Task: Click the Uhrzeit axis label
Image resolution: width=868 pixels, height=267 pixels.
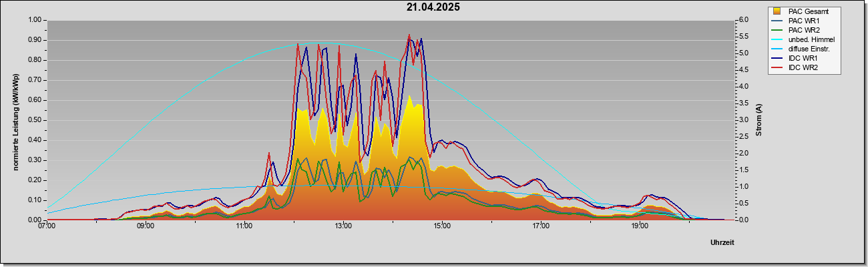Action: pos(722,243)
